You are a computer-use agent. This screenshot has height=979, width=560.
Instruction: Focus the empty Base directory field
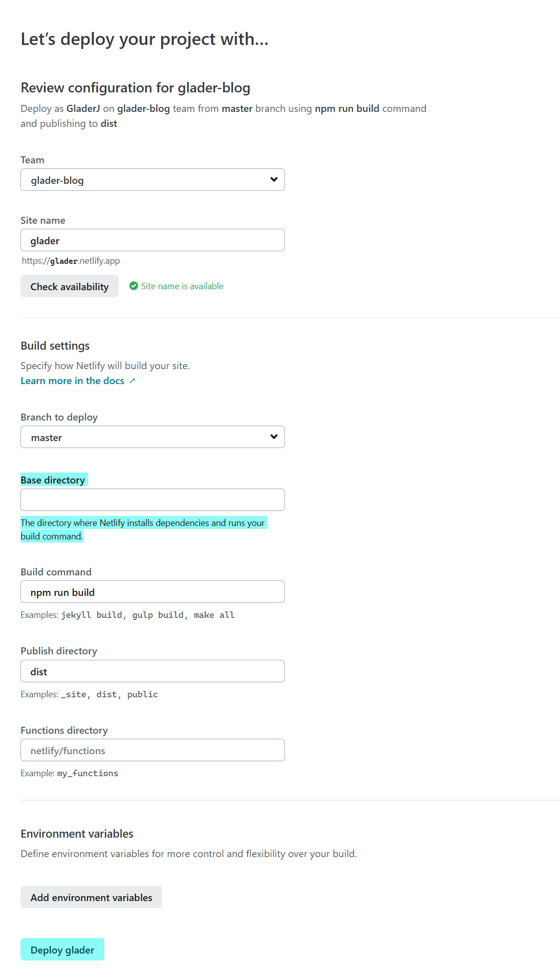[152, 499]
